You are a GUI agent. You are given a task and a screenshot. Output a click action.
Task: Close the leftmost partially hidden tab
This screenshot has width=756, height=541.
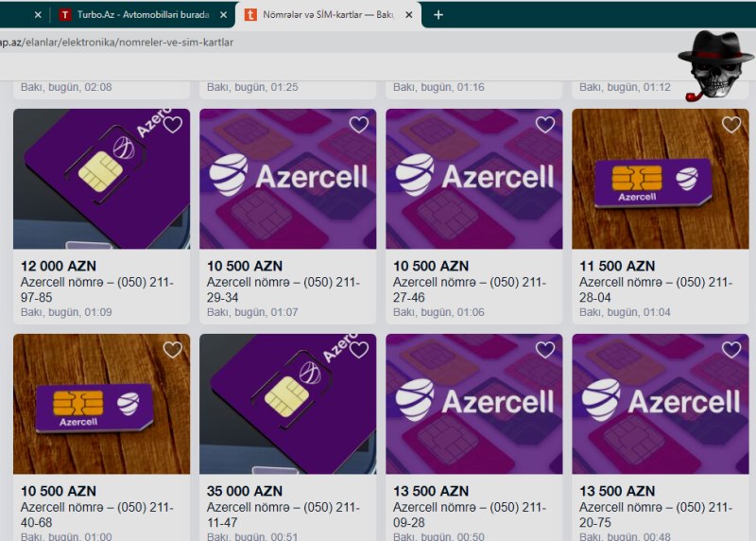(38, 15)
